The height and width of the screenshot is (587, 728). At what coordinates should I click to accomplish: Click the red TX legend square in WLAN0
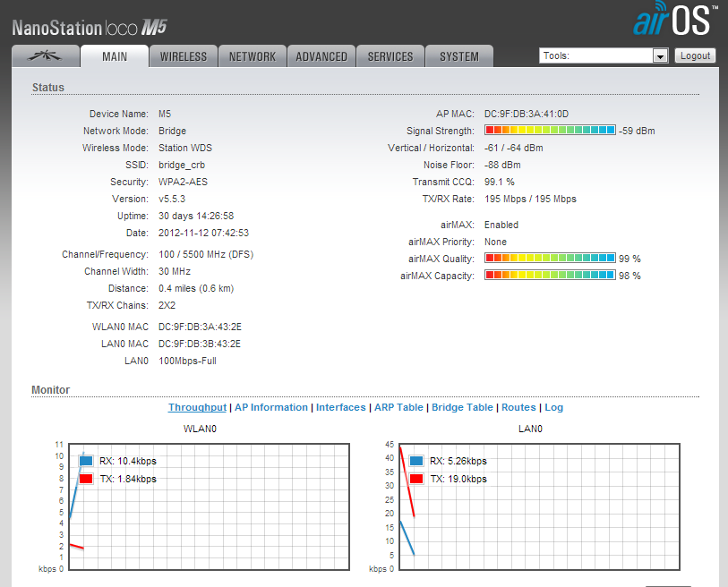[86, 479]
